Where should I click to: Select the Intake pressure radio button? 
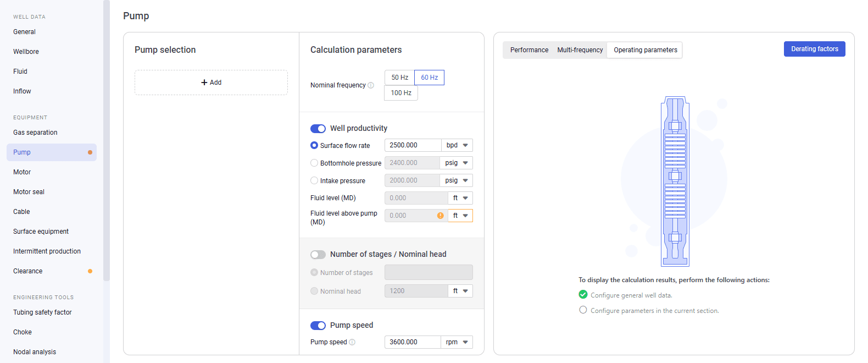coord(314,181)
